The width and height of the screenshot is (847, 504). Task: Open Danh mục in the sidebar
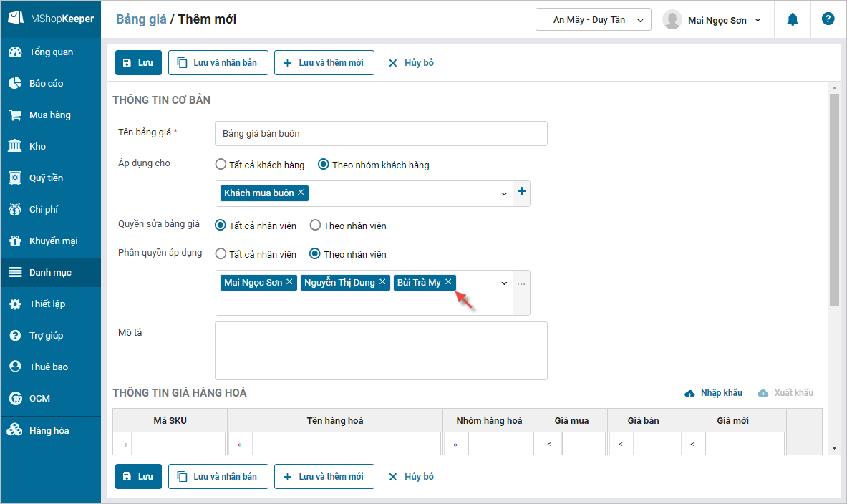pos(50,272)
